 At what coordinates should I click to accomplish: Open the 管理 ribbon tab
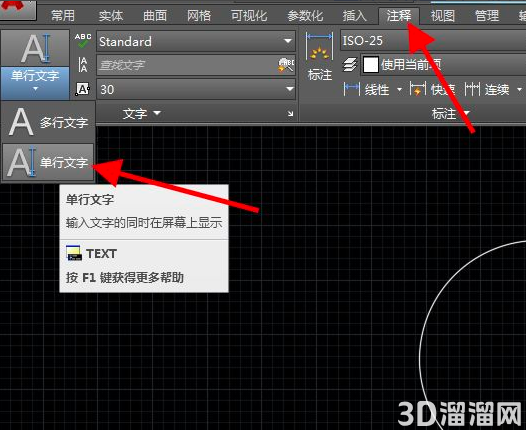pyautogui.click(x=487, y=15)
